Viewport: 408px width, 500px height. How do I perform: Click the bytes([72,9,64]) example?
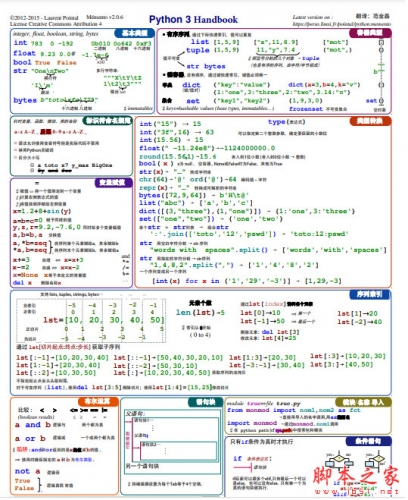[x=194, y=195]
